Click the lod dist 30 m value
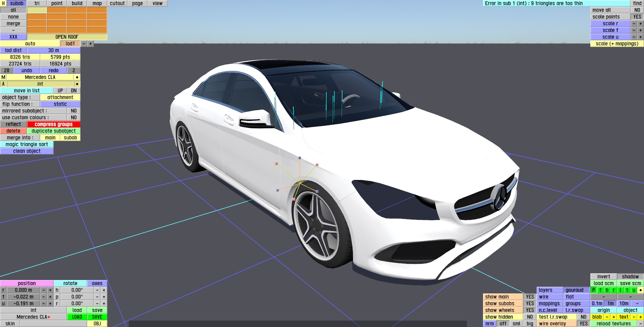 [54, 50]
